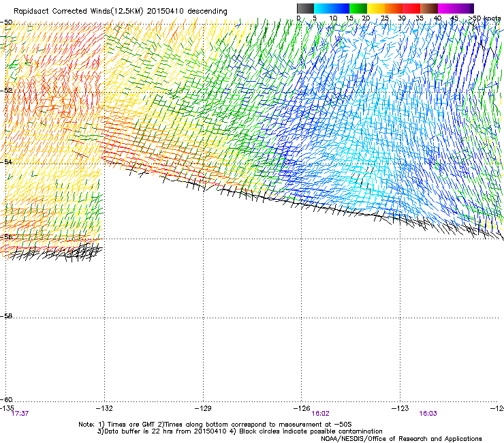This screenshot has width=504, height=443.
Task: Click the purple '16:03' time label
Action: (428, 414)
